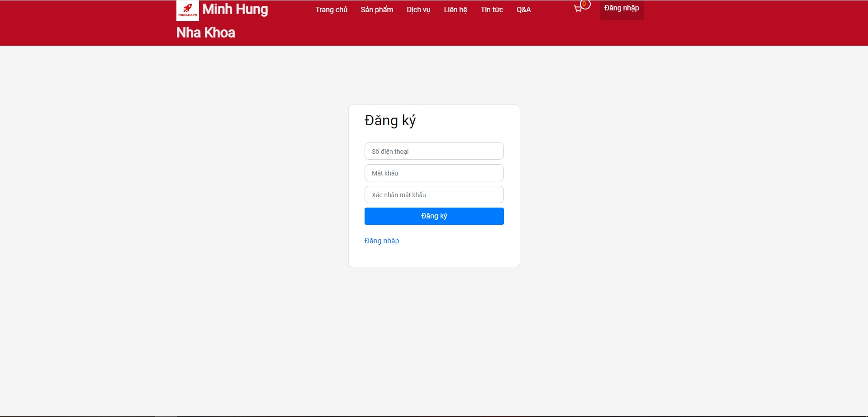
Task: Focus the Số điện thoại input field
Action: 434,151
